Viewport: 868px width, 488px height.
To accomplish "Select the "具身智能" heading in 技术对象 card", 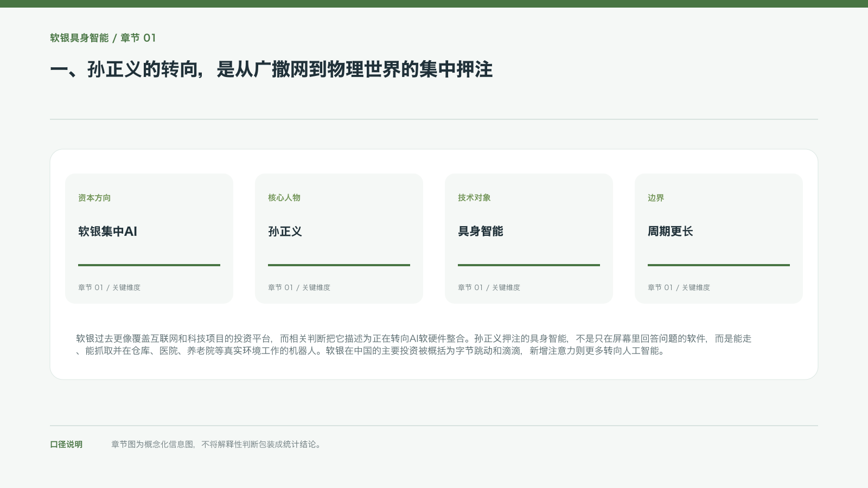I will tap(481, 232).
